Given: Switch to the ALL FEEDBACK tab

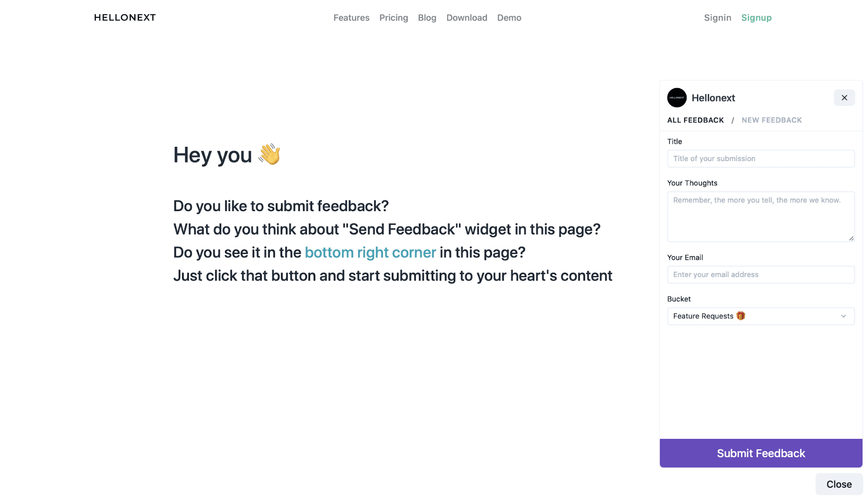Looking at the screenshot, I should (695, 120).
